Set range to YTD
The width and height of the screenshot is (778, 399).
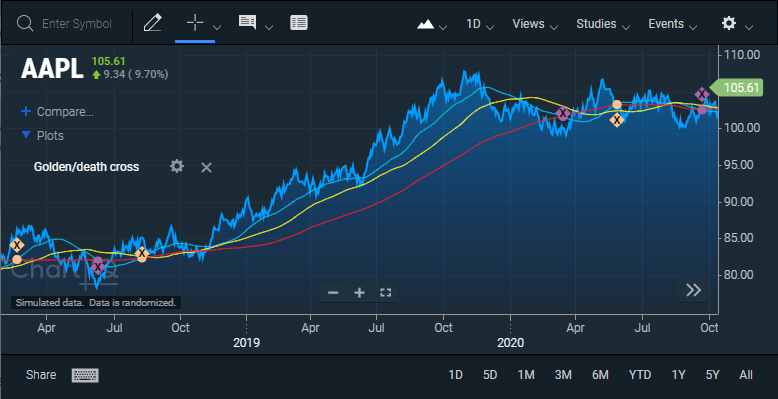coord(640,375)
